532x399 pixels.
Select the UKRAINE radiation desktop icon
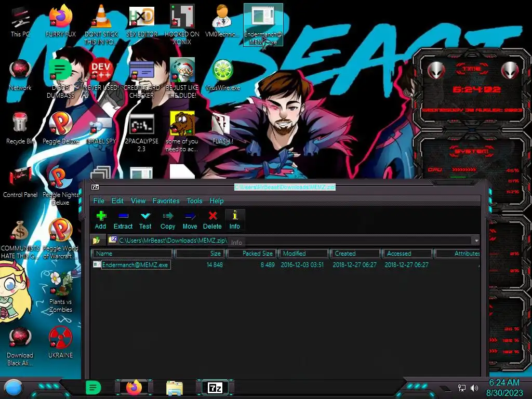click(61, 343)
